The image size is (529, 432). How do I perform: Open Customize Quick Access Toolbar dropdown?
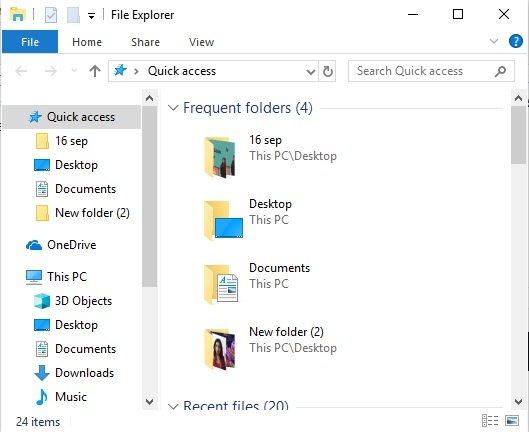click(91, 16)
